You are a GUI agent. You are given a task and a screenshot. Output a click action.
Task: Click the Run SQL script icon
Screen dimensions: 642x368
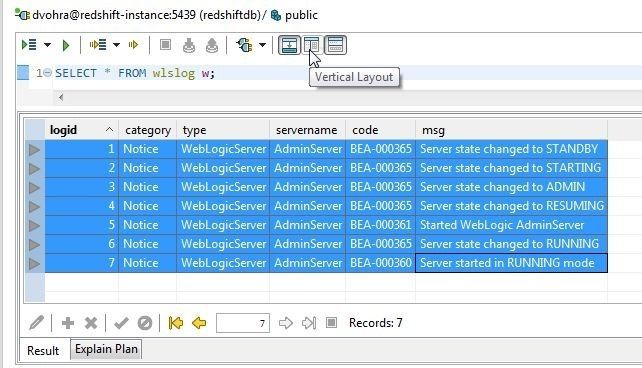pyautogui.click(x=29, y=45)
